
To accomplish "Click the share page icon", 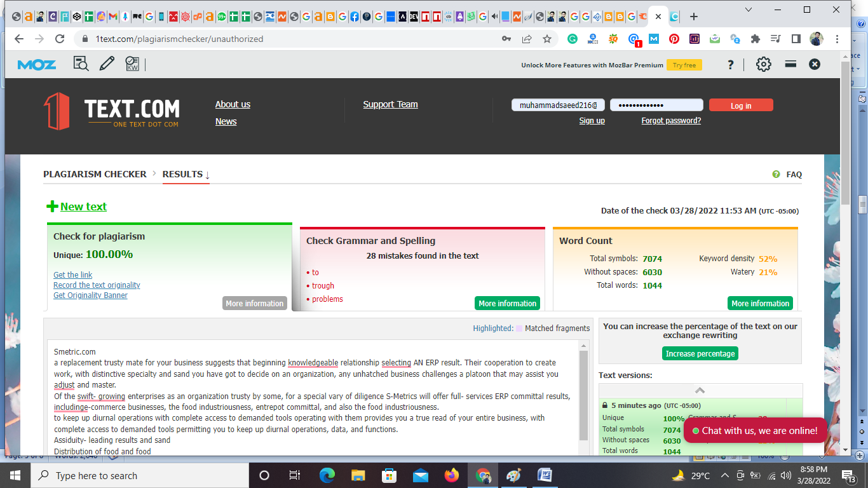I will pyautogui.click(x=527, y=39).
